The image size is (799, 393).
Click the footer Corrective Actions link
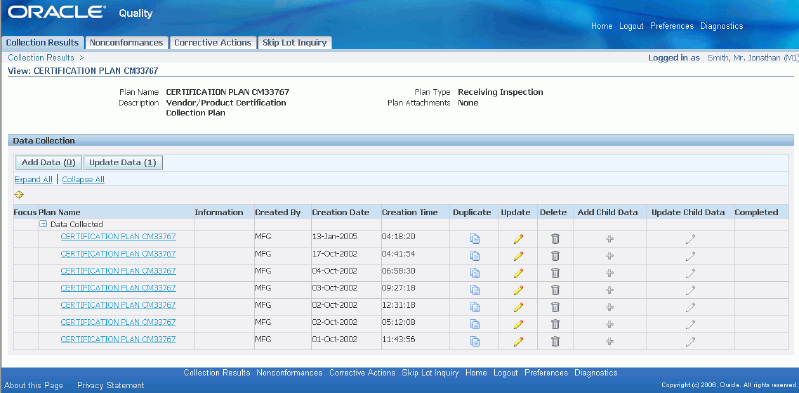(362, 373)
